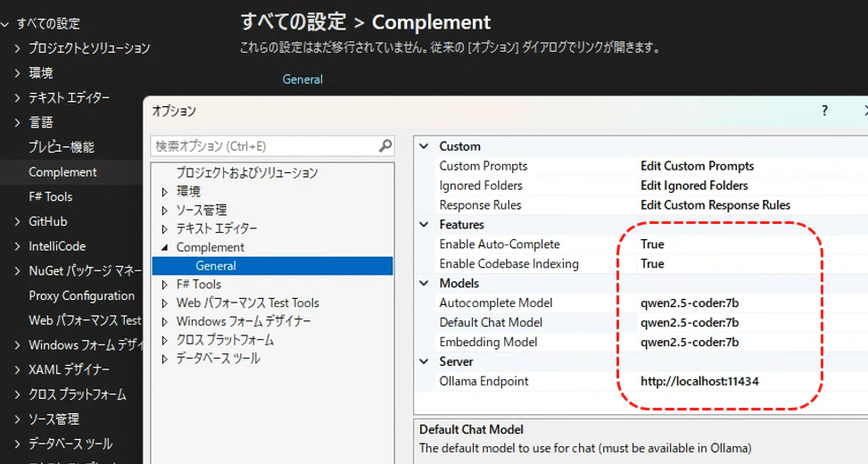Expand the F# Tools node in options tree

164,285
